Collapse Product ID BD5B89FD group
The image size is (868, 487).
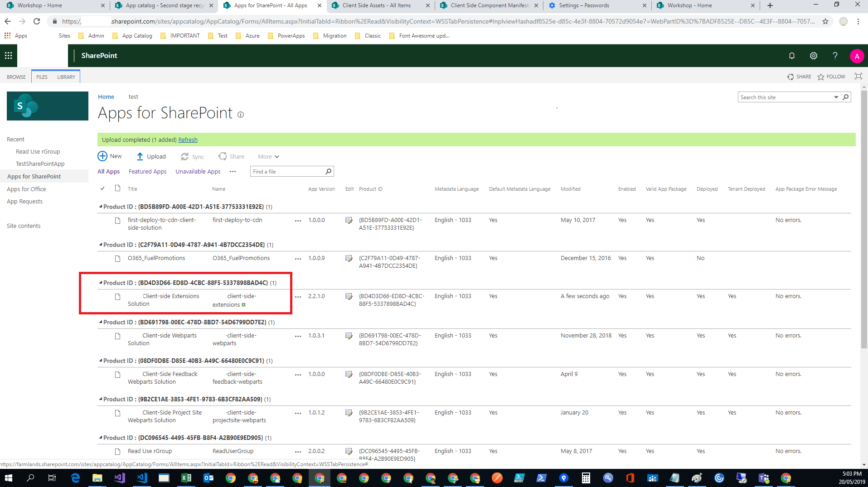101,207
